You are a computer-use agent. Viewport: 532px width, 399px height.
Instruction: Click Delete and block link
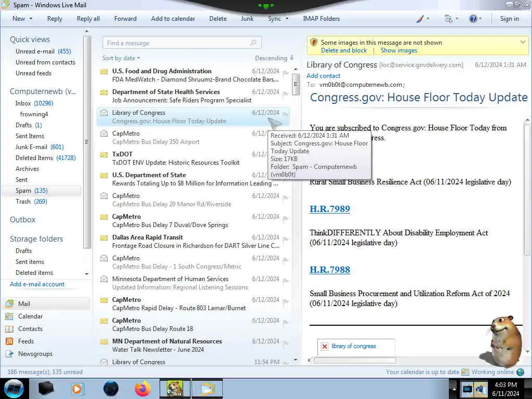[344, 50]
